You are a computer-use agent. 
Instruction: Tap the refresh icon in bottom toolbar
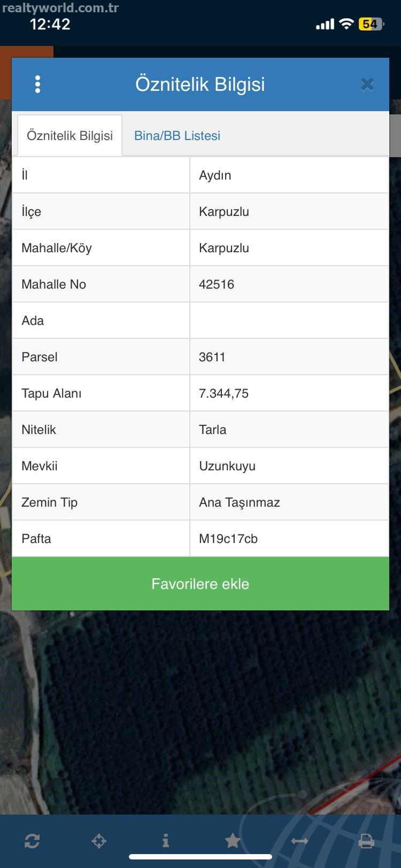[x=32, y=841]
